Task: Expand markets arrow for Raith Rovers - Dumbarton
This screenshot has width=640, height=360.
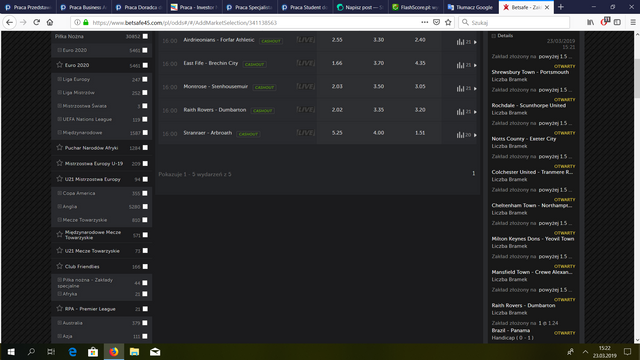Action: (475, 112)
